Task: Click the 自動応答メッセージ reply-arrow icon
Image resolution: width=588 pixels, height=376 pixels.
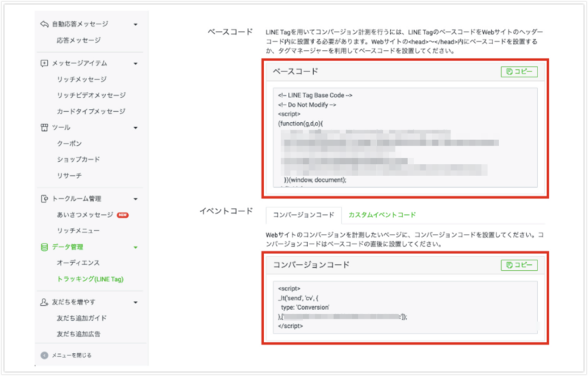Action: pos(44,24)
